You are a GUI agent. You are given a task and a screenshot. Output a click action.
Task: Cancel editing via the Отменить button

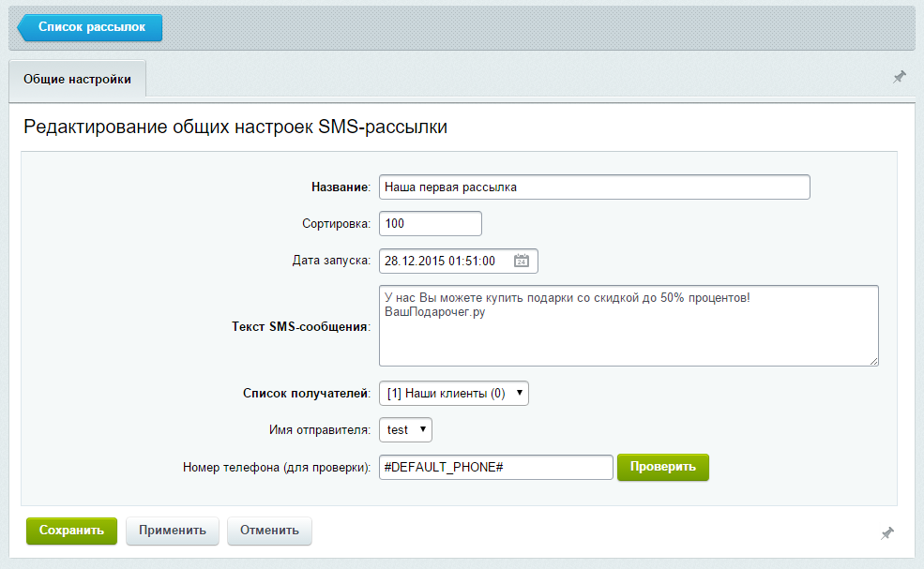(269, 531)
